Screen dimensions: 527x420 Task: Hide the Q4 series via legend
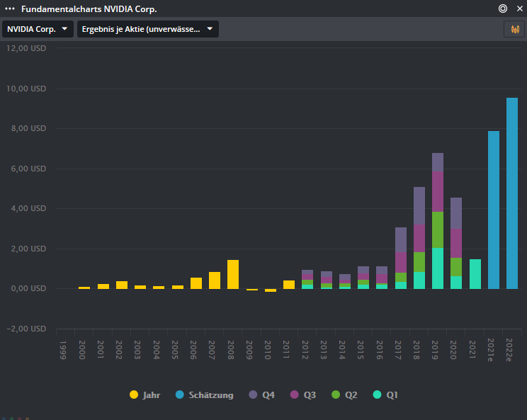(262, 395)
